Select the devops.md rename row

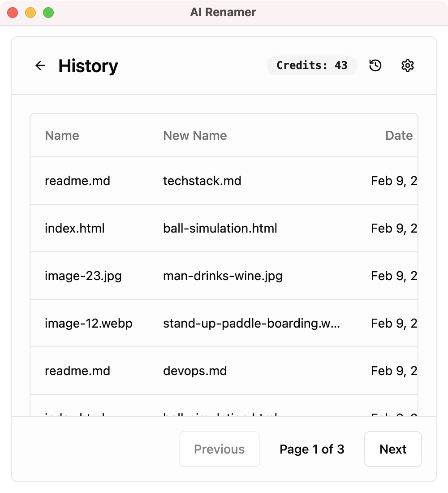pos(195,371)
